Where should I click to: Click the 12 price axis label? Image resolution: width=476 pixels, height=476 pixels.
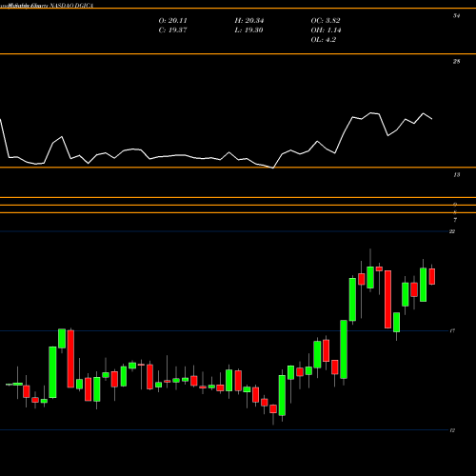coord(452,430)
